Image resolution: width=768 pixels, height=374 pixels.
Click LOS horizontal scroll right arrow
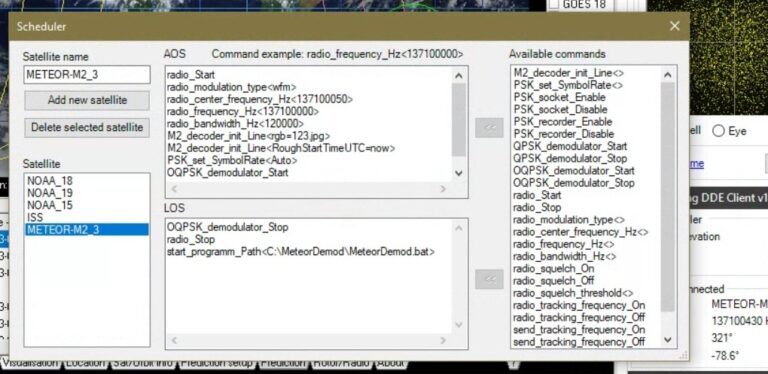(x=443, y=340)
